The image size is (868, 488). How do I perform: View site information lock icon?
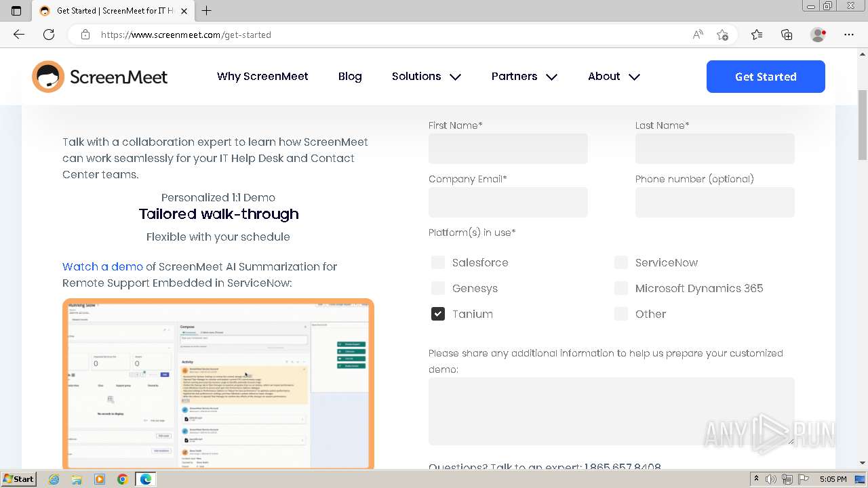tap(85, 35)
